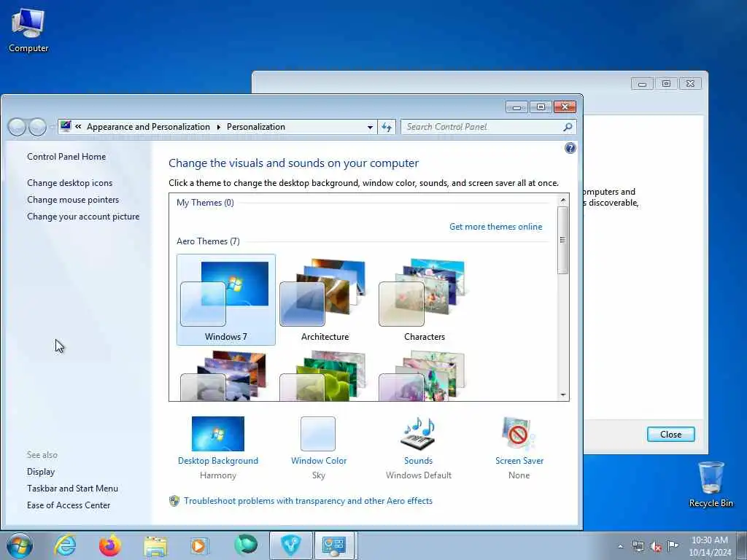This screenshot has width=747, height=560.
Task: Select the Windows 7 theme
Action: coord(226,300)
